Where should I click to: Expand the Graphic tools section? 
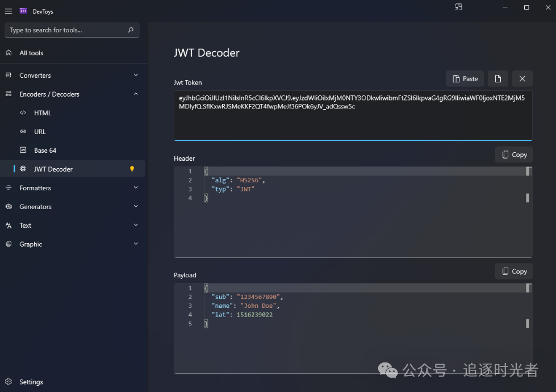[136, 244]
